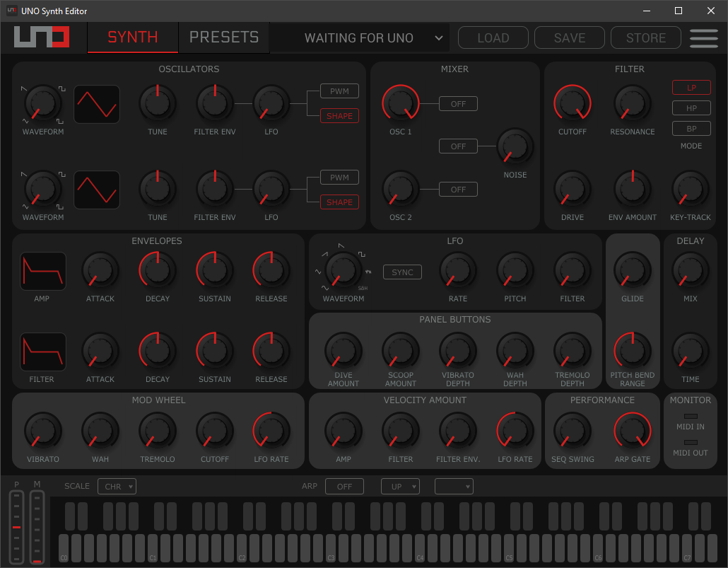This screenshot has height=568, width=728.
Task: Toggle PWM for oscillator 2
Action: click(339, 178)
